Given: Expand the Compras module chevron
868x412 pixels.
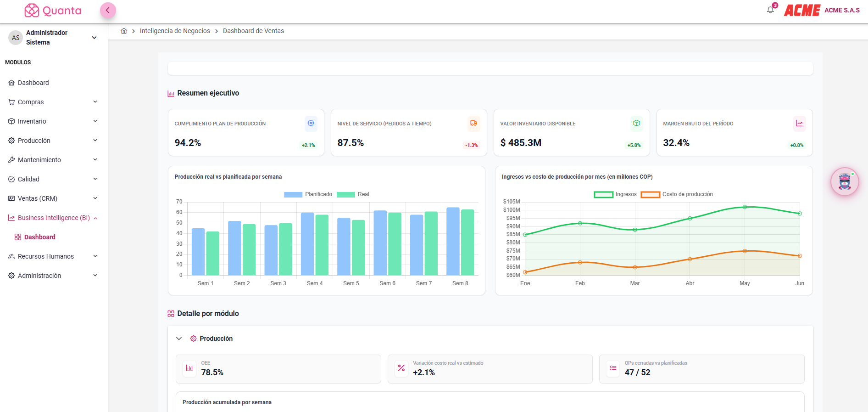Looking at the screenshot, I should point(95,102).
